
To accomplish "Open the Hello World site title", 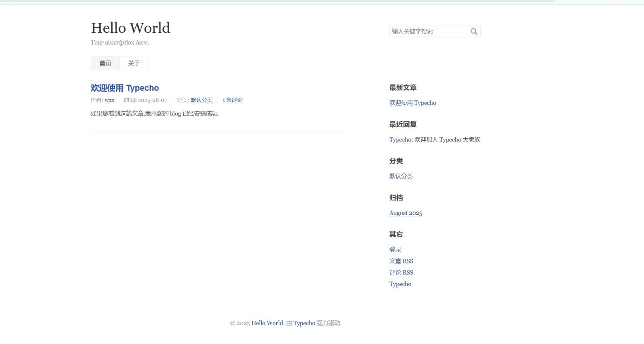I will 130,28.
